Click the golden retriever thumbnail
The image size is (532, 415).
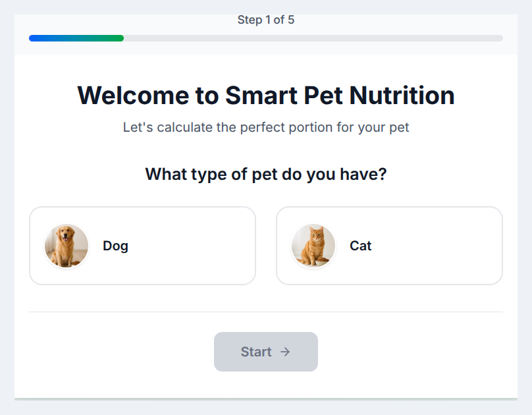[x=66, y=246]
